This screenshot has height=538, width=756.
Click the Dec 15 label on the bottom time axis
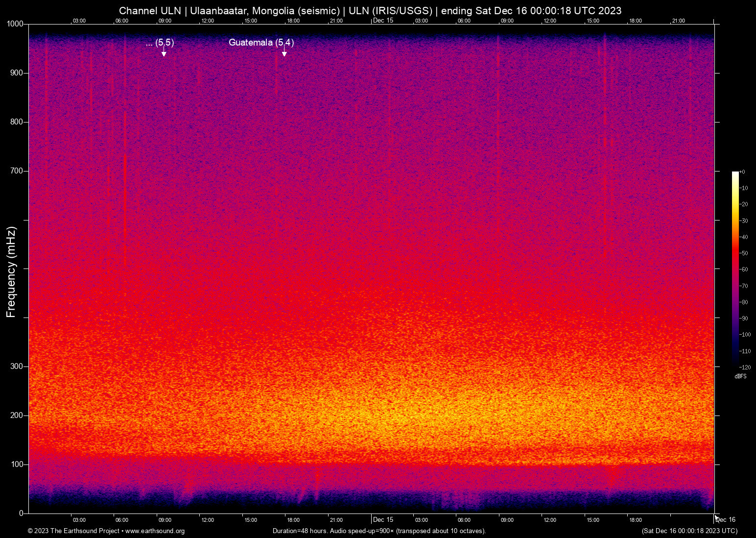tap(383, 519)
